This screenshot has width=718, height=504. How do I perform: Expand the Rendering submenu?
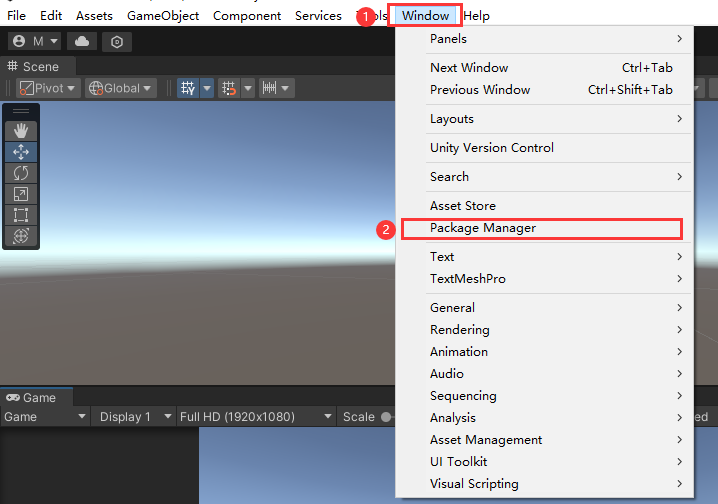pos(545,330)
